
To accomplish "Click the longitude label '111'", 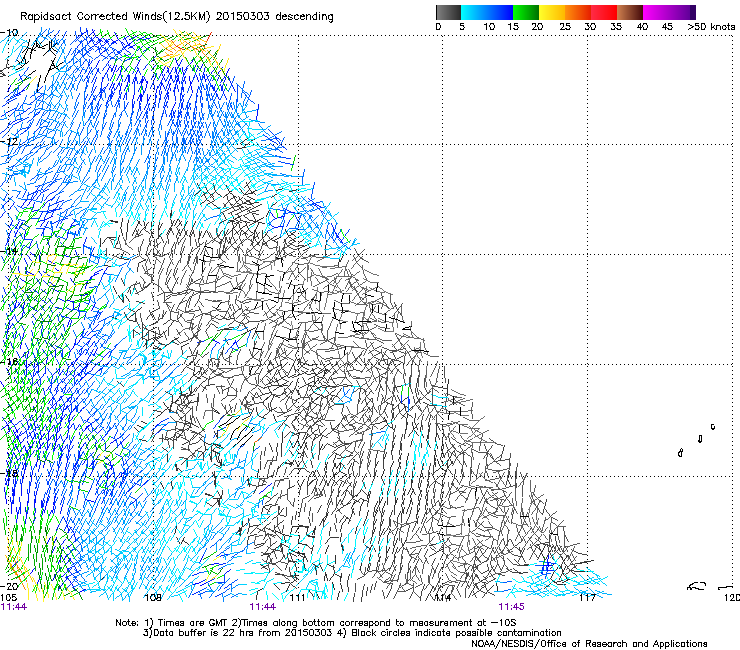I will (x=297, y=598).
